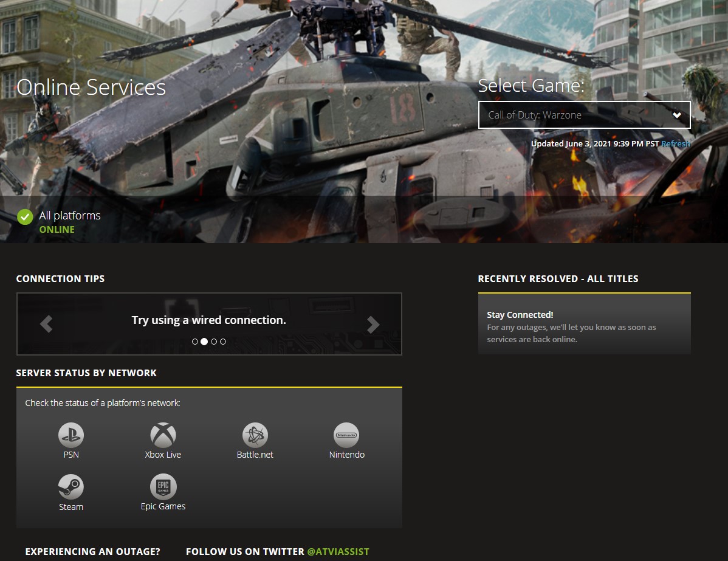Open the Steam network status icon
Viewport: 728px width, 561px height.
tap(71, 487)
